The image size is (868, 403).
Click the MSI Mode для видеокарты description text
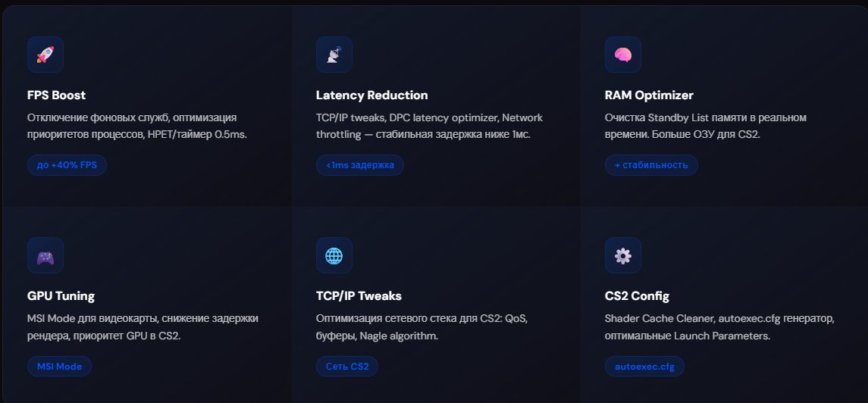click(x=143, y=327)
